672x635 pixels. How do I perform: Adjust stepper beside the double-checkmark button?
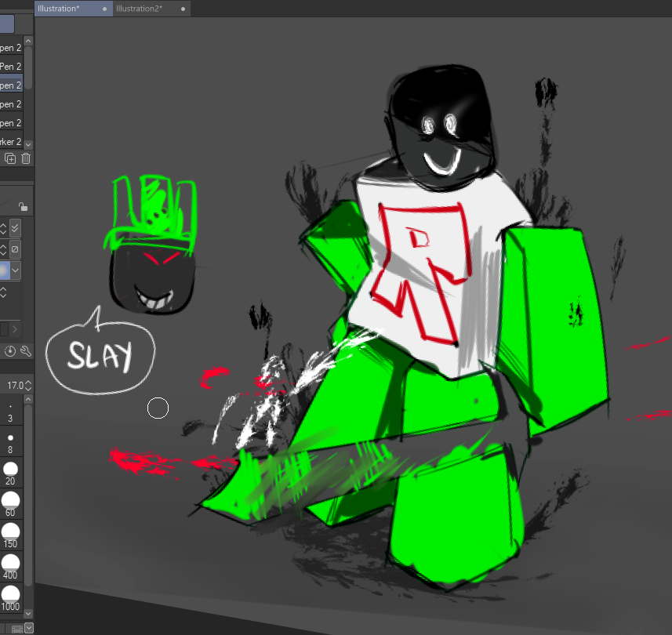(x=3, y=228)
